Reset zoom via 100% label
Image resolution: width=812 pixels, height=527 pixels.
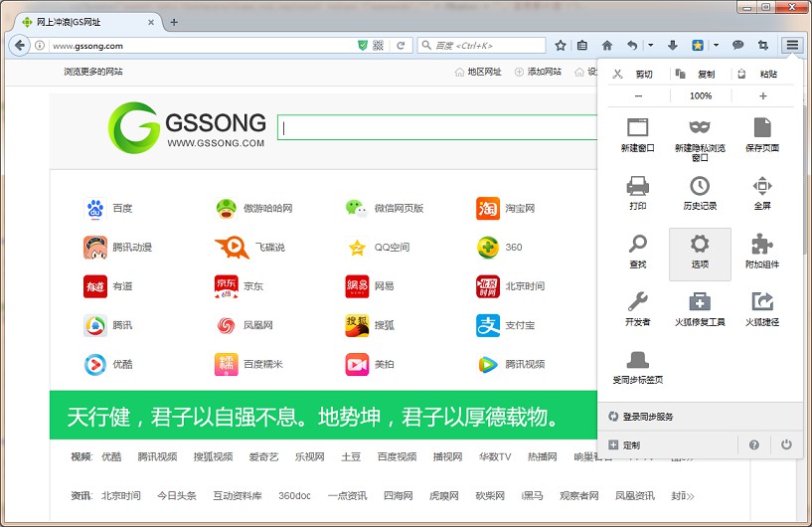(701, 95)
